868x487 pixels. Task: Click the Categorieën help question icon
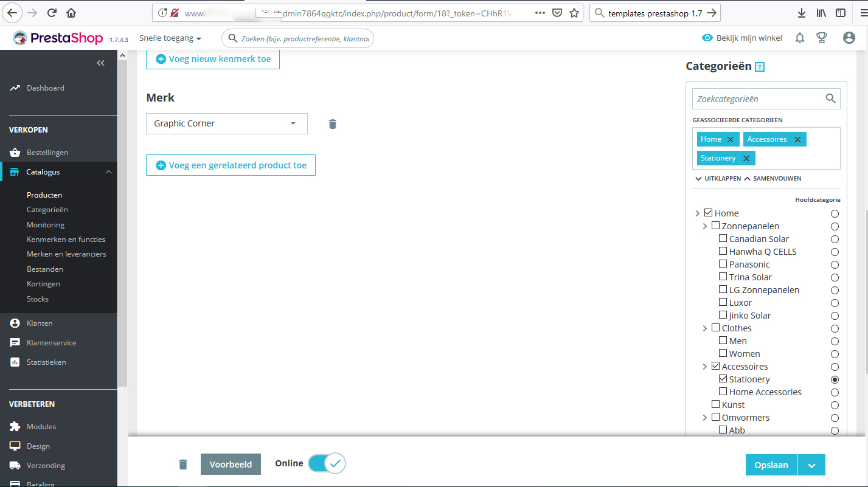click(x=760, y=67)
